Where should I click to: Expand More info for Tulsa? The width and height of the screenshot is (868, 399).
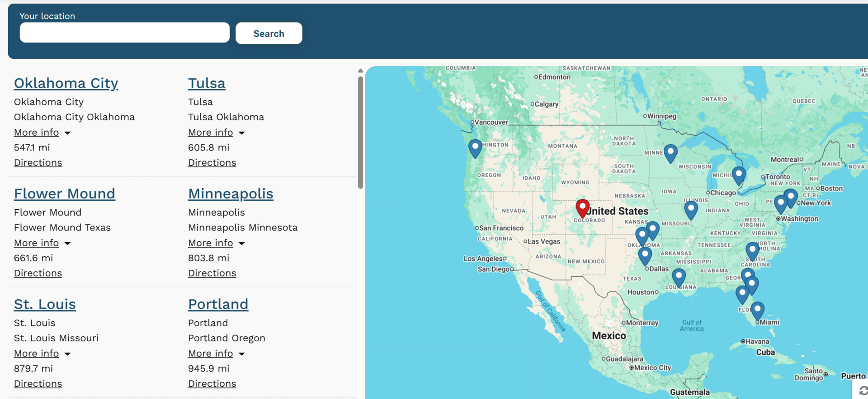(216, 132)
